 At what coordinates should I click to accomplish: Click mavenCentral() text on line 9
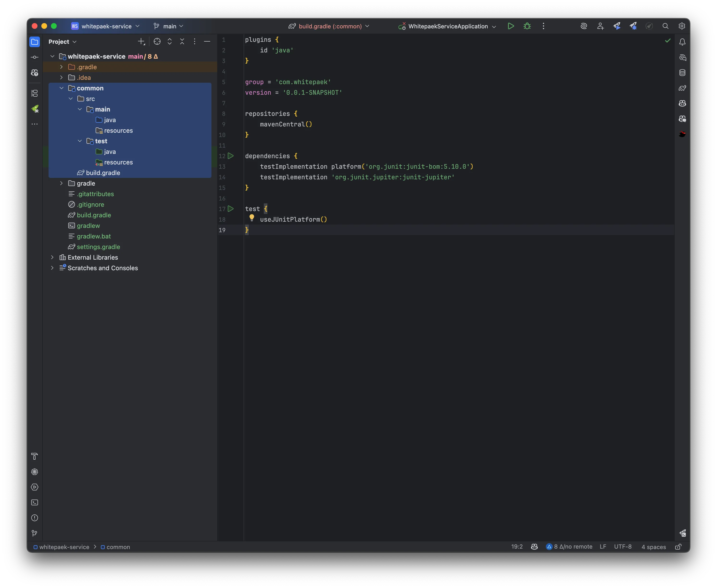pyautogui.click(x=286, y=124)
